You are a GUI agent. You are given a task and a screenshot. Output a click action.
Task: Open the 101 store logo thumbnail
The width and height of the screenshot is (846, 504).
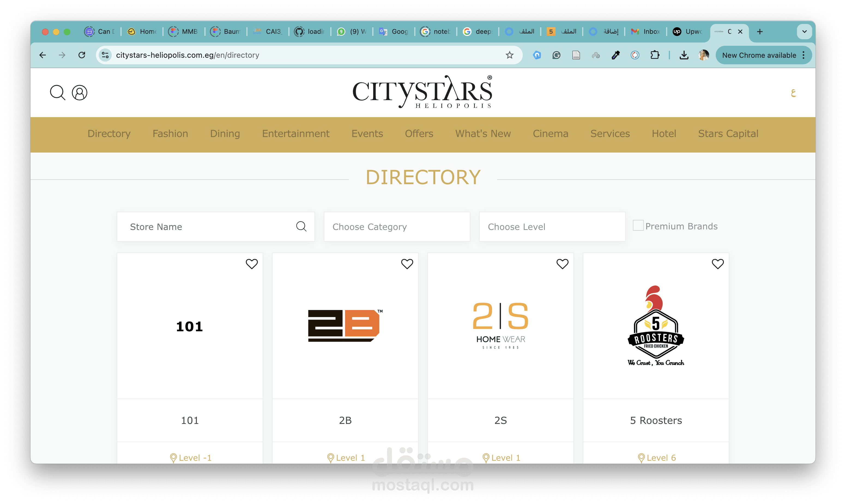[190, 326]
